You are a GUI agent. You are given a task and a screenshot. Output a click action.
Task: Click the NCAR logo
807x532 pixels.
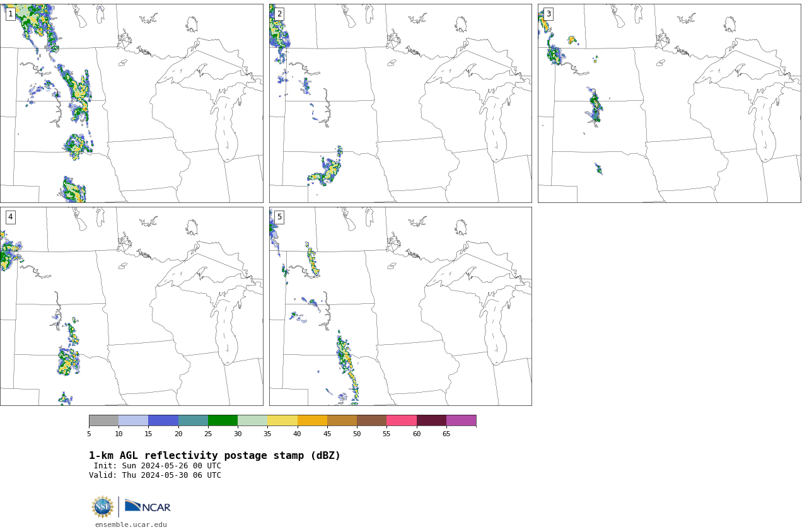tap(148, 506)
